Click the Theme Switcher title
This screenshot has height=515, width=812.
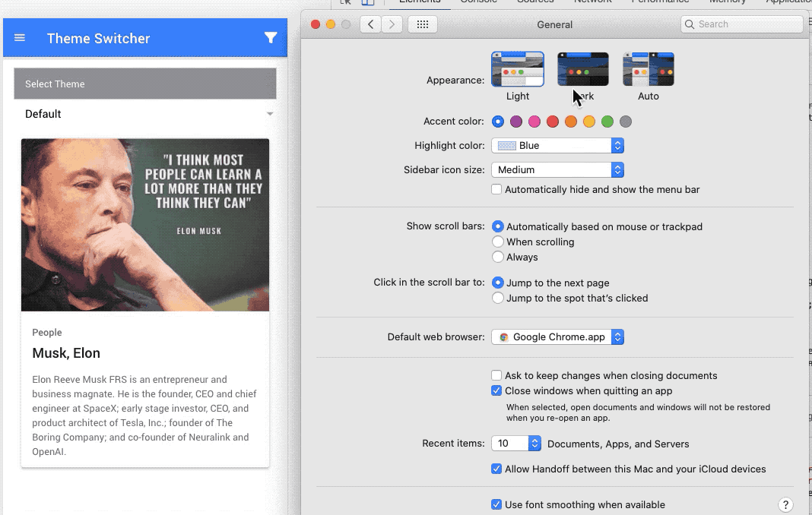coord(98,38)
